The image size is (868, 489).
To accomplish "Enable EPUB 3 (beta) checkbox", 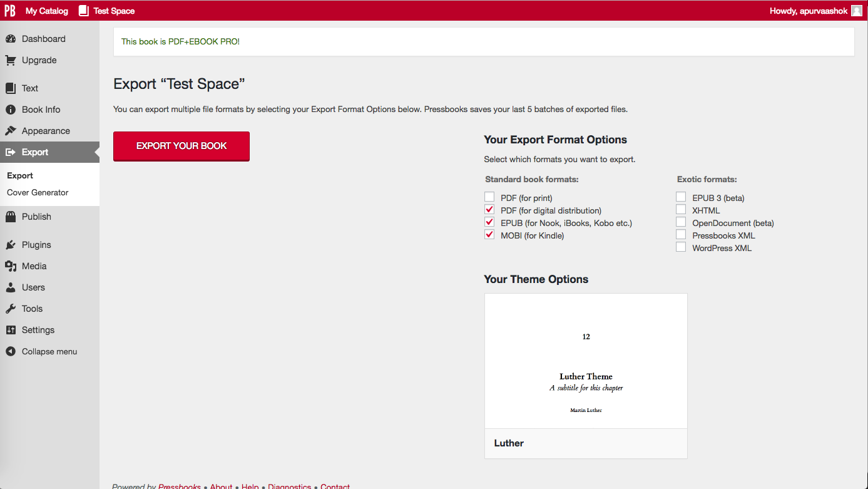I will (x=681, y=197).
